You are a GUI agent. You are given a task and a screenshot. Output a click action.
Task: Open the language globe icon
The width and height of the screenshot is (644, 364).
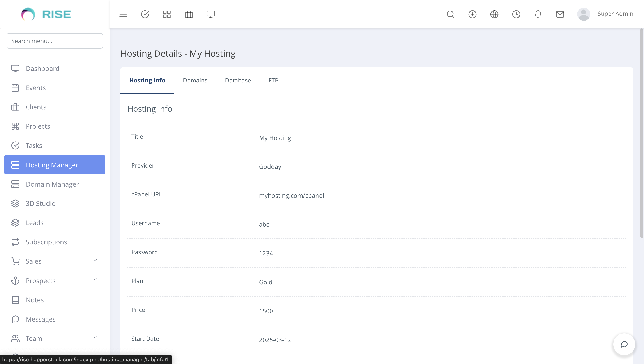494,14
